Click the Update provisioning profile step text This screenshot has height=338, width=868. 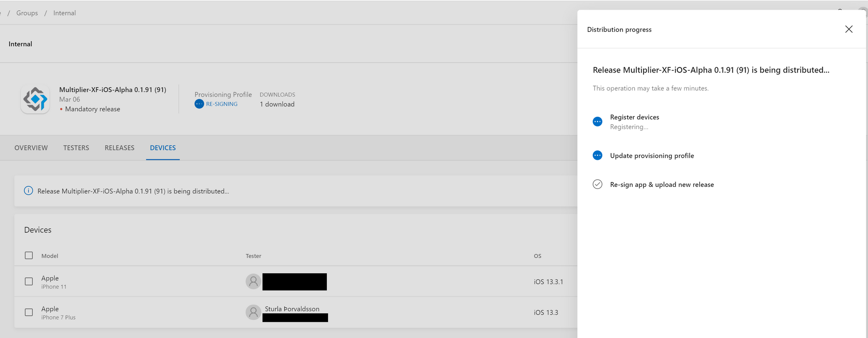pyautogui.click(x=652, y=156)
